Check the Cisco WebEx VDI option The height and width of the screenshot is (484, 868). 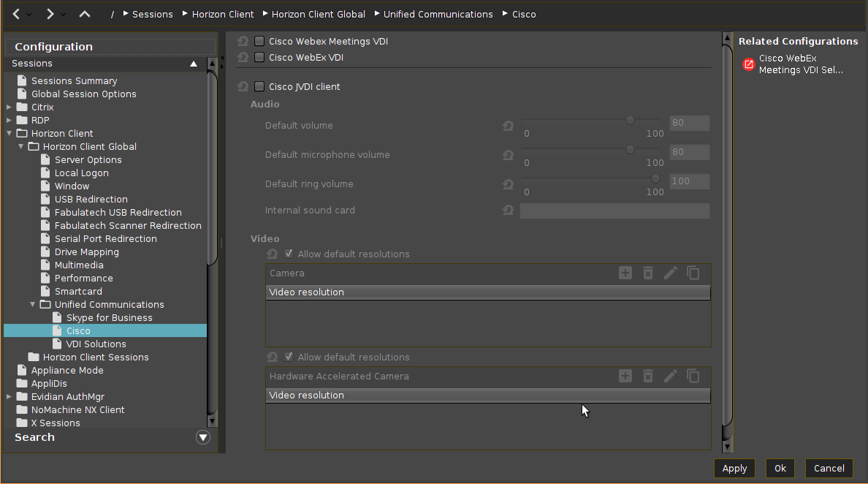[259, 57]
